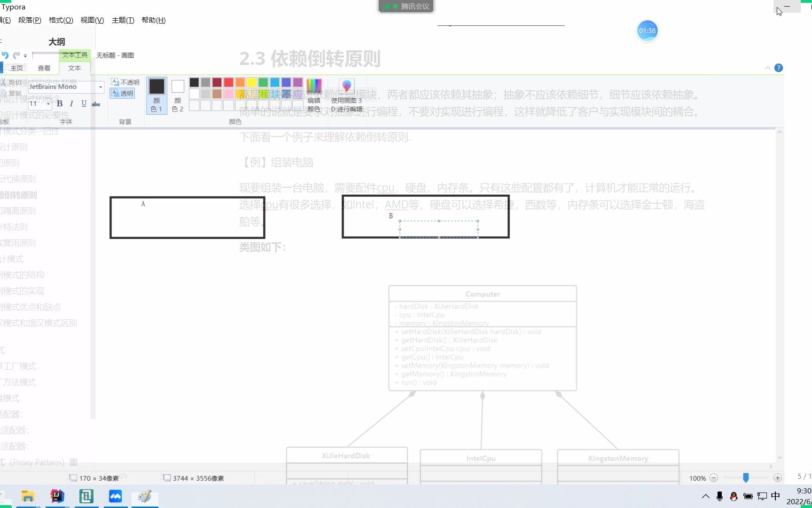
Task: Click the zoom-in plus button in status bar
Action: 778,477
